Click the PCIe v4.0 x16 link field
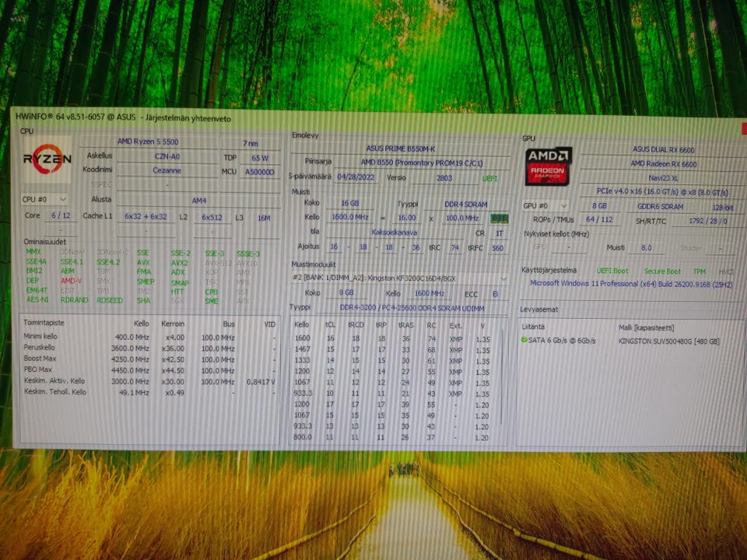This screenshot has height=560, width=747. 662,192
